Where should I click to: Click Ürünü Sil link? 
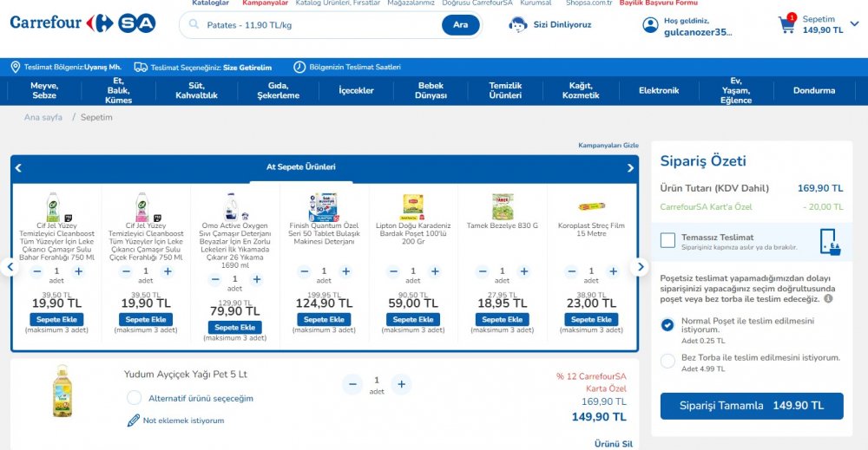tap(614, 444)
